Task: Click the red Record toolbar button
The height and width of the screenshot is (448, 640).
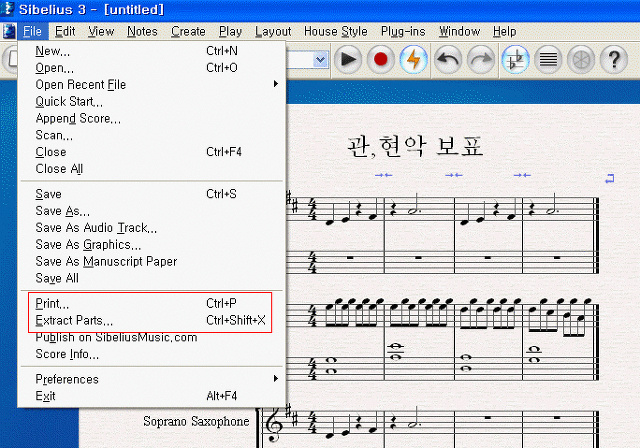Action: [x=380, y=60]
